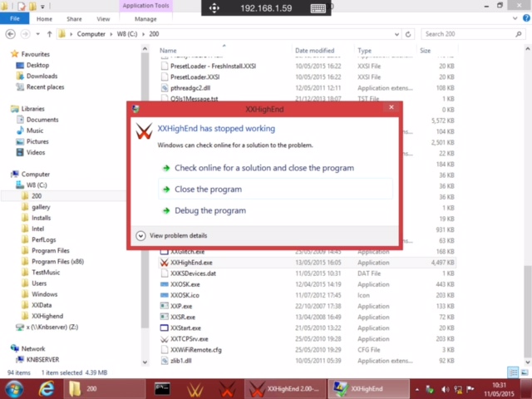This screenshot has width=532, height=399.
Task: Select the Application Tools contextual tab
Action: 146,6
